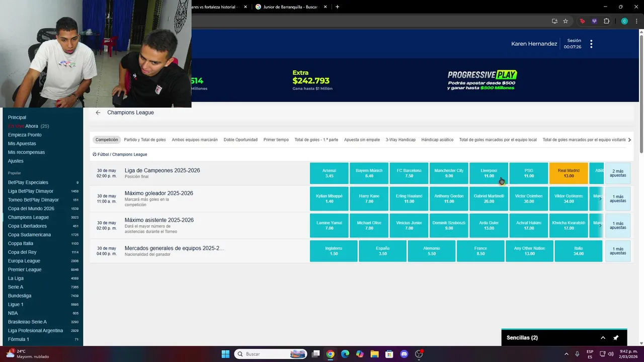Click Task View icon in taskbar

pyautogui.click(x=315, y=354)
